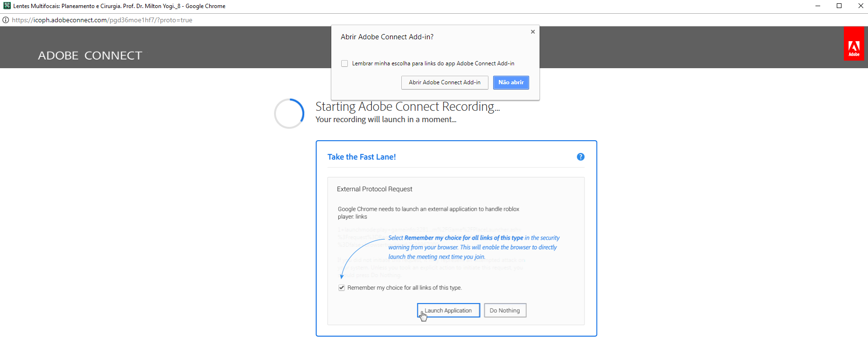868x339 pixels.
Task: Click the Launch Application button
Action: point(448,311)
